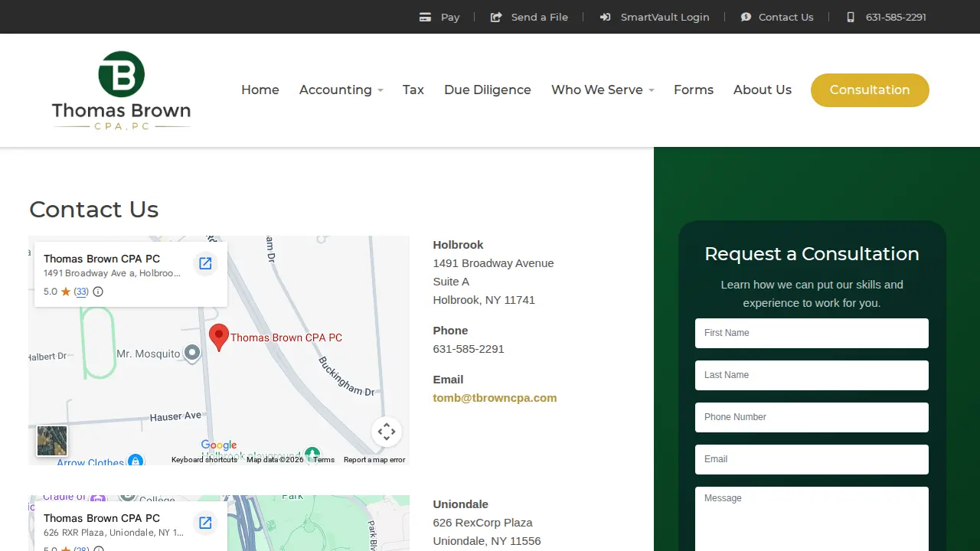Click Report a map error
The image size is (980, 551).
coord(374,460)
